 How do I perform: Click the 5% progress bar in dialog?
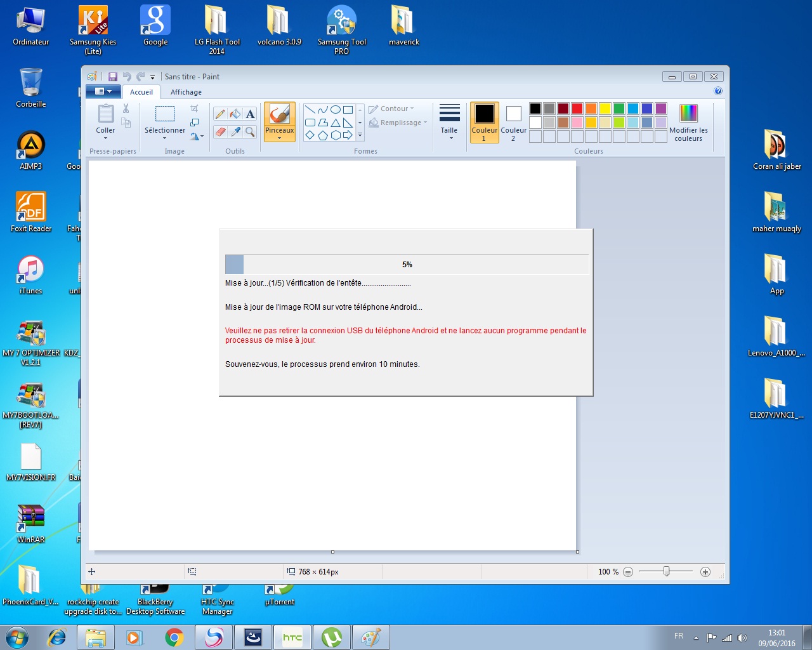pos(407,265)
